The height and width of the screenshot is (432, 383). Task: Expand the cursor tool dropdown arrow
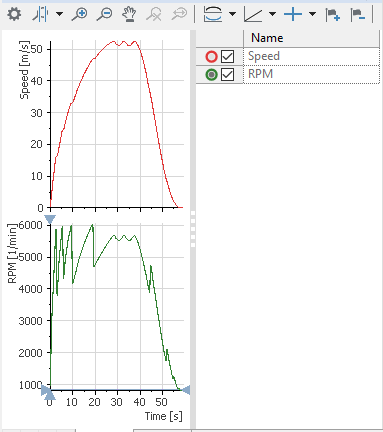[x=59, y=14]
